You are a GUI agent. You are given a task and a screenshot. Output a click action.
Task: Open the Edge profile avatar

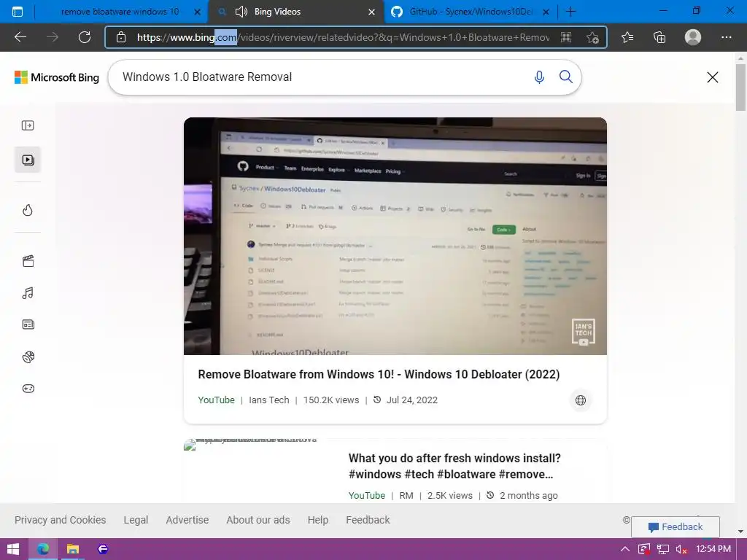[x=693, y=37]
